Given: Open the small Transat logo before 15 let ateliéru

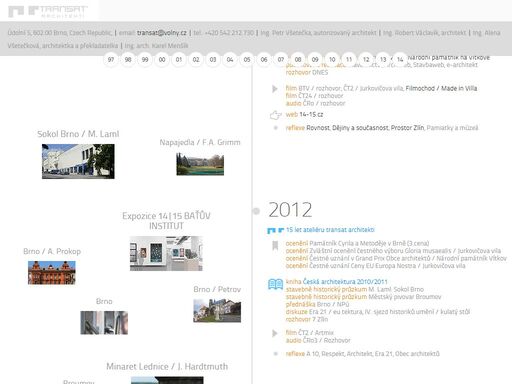Looking at the screenshot, I should pyautogui.click(x=275, y=230).
